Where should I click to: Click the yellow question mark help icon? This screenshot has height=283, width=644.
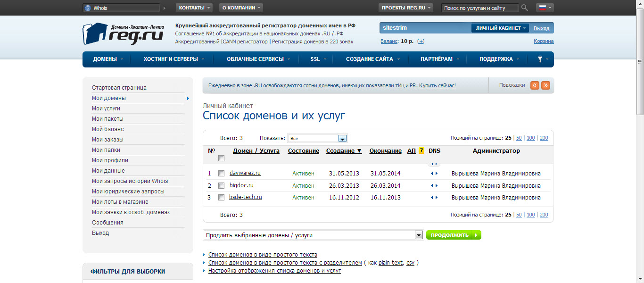click(x=421, y=151)
